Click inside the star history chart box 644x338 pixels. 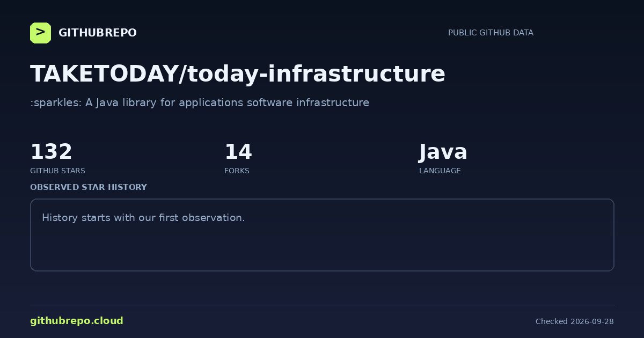coord(322,235)
